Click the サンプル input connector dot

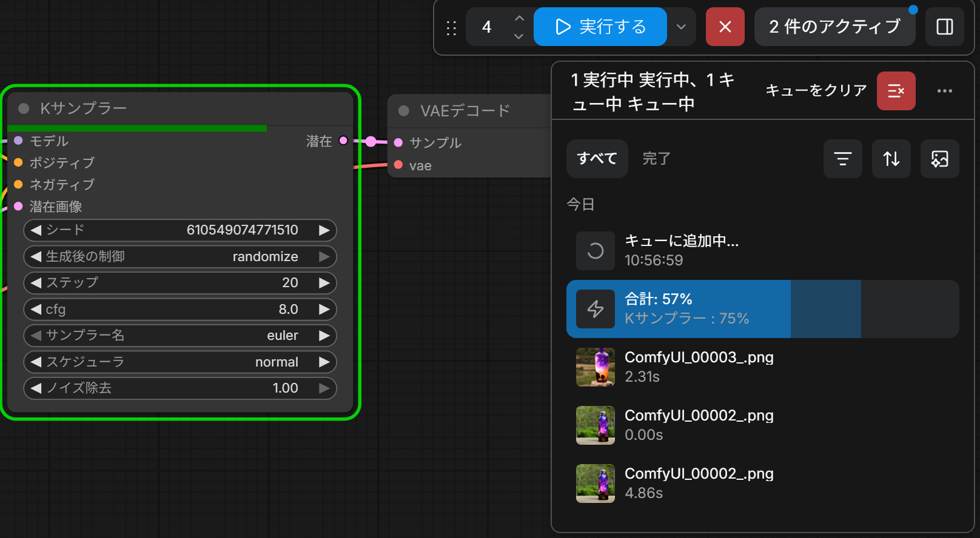pos(398,143)
